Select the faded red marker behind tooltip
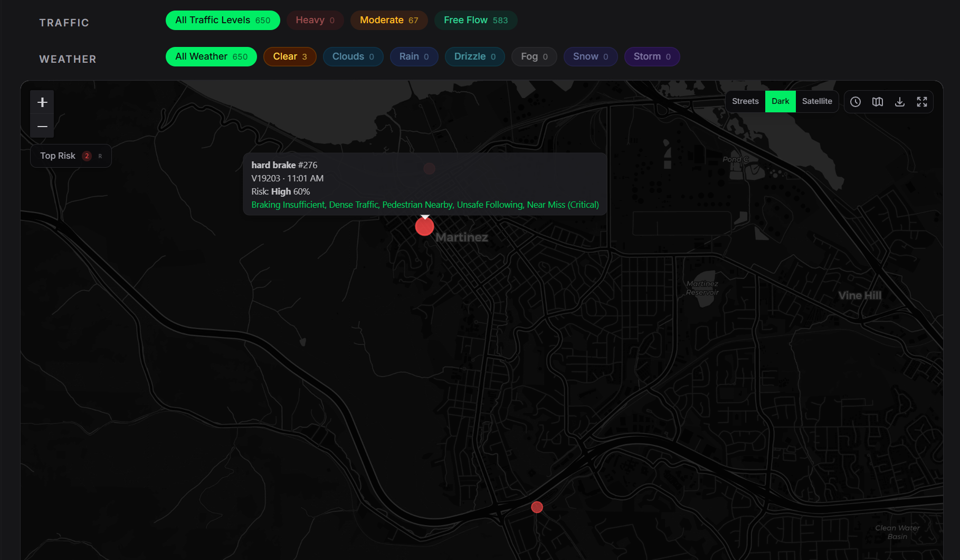Screen dimensions: 960x560 pos(429,168)
